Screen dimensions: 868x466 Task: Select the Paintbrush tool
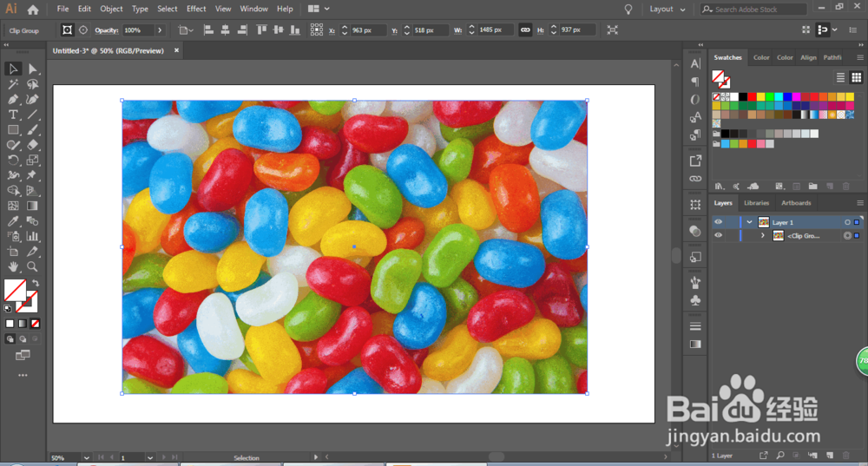32,130
